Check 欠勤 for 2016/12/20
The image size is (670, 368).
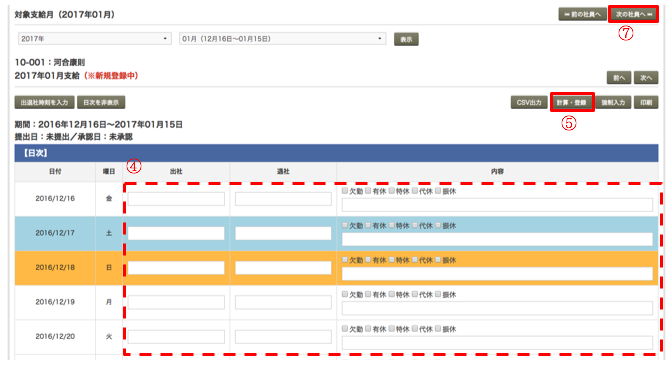[345, 329]
